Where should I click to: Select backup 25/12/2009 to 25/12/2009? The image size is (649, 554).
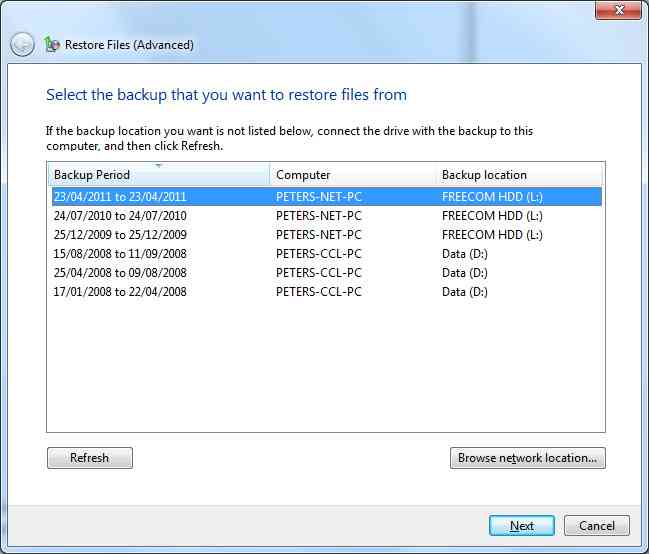coord(327,235)
